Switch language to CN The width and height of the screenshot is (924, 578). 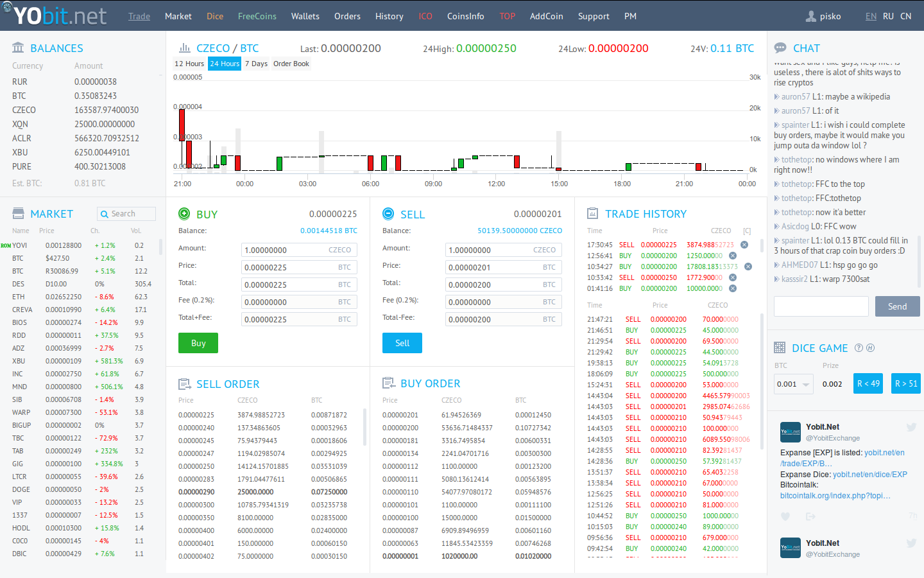click(906, 16)
